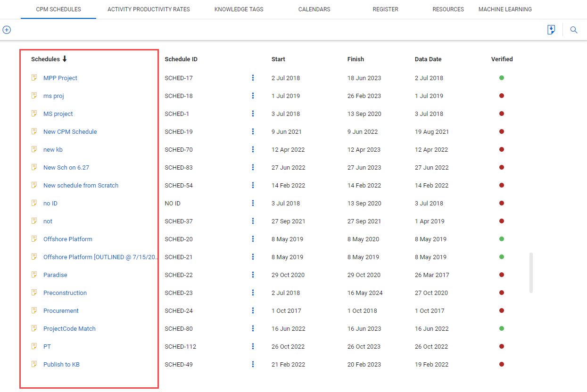Open the ProjectCode Match schedule link
Image resolution: width=587 pixels, height=392 pixels.
click(69, 329)
